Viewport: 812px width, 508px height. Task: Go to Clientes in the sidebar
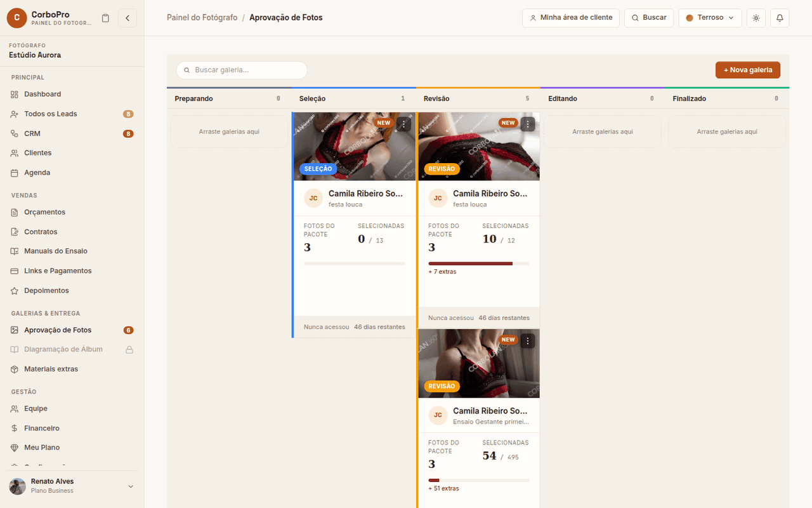pyautogui.click(x=72, y=153)
